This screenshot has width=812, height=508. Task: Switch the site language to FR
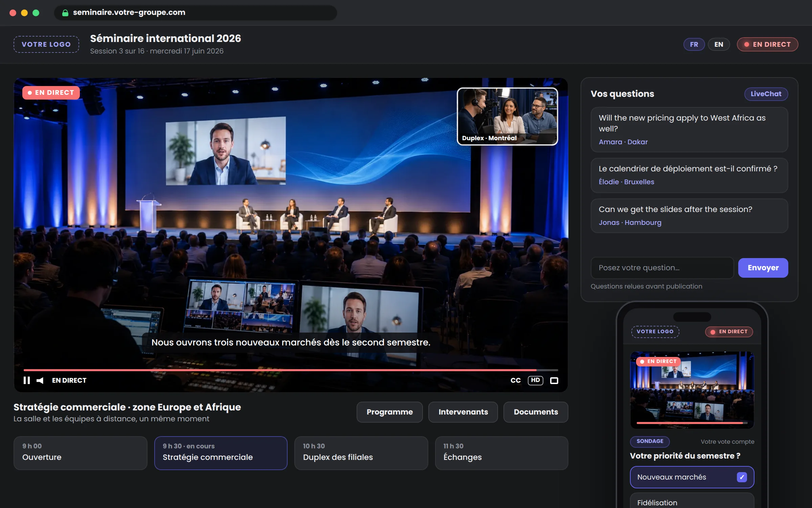(x=694, y=44)
